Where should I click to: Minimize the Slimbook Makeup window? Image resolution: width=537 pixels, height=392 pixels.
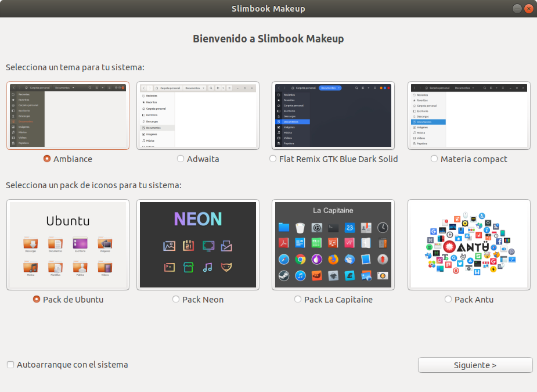517,9
